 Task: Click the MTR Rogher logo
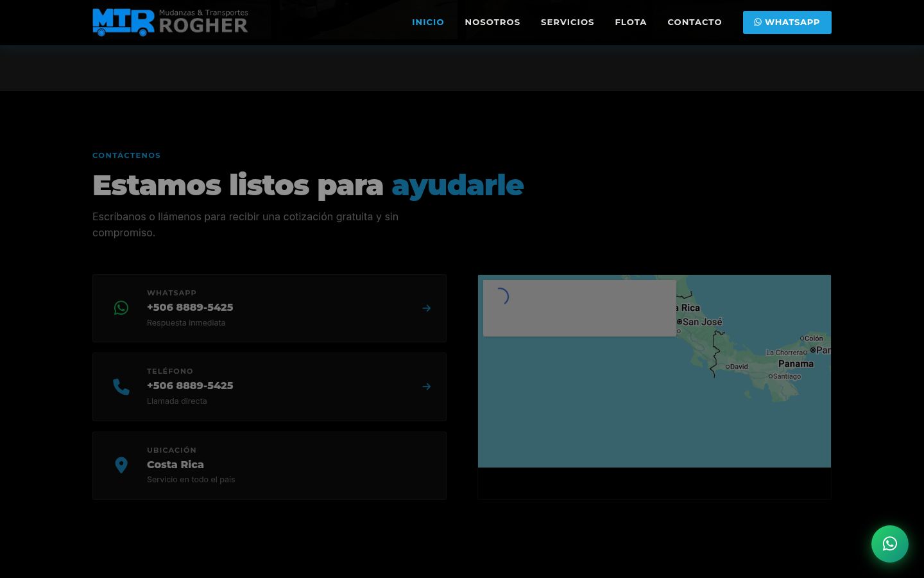click(170, 22)
